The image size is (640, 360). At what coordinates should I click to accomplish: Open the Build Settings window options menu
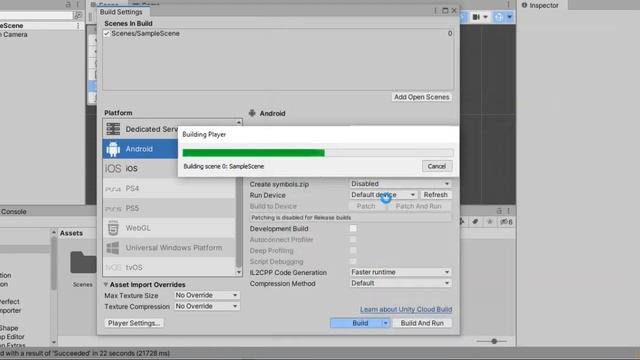pos(435,11)
